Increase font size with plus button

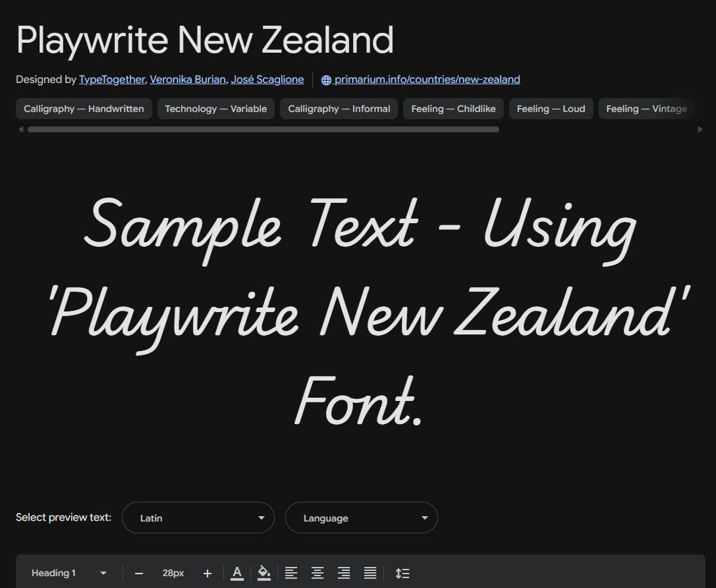[207, 573]
